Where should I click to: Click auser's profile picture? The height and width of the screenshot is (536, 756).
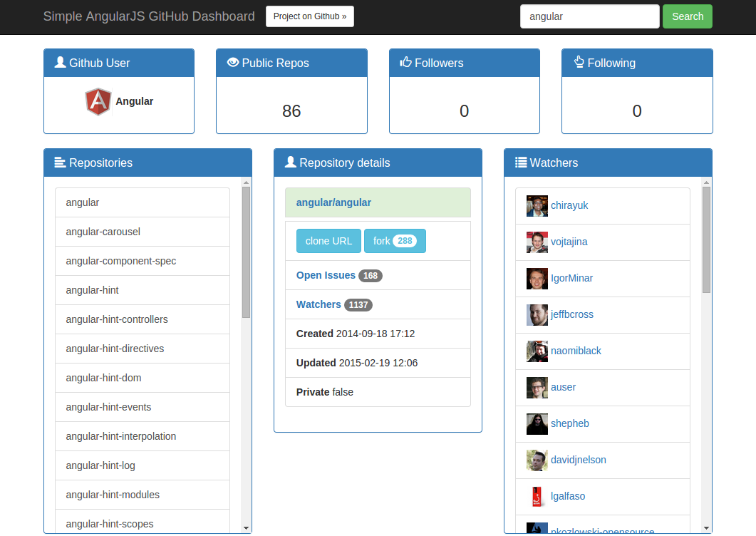[537, 388]
